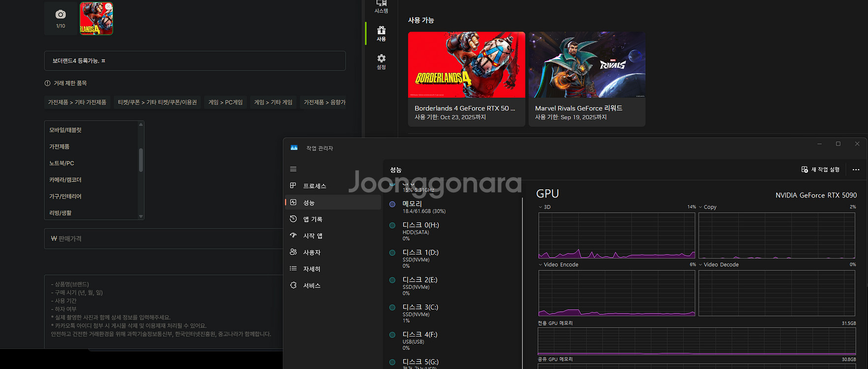Image resolution: width=868 pixels, height=369 pixels.
Task: Open the uploaded Borderlands 4 thumbnail
Action: 96,18
